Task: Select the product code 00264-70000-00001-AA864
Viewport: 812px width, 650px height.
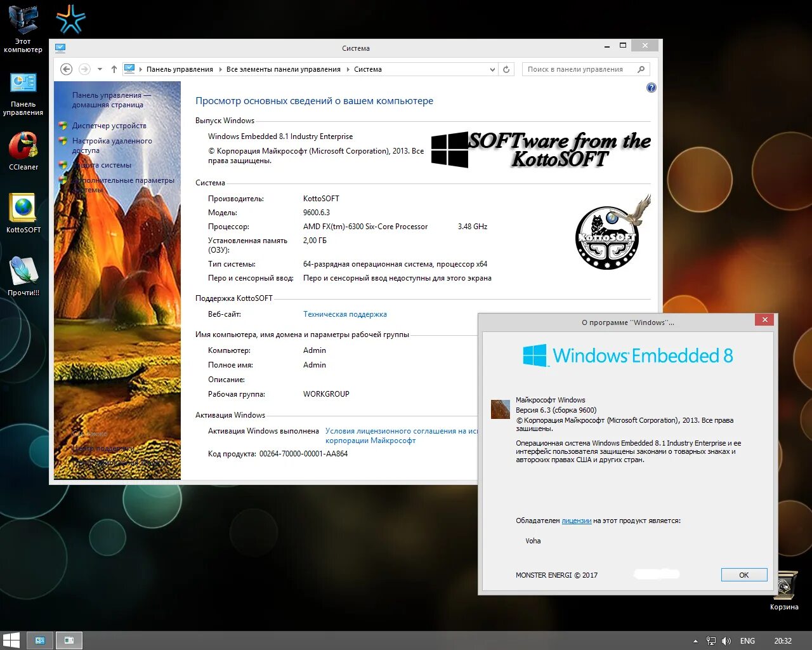Action: [x=303, y=454]
